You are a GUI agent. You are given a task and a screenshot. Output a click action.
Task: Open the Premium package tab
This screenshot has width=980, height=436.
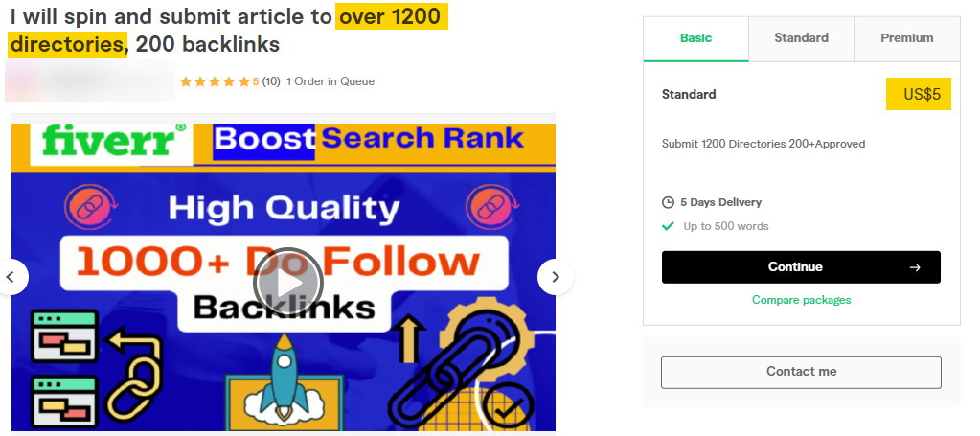906,38
